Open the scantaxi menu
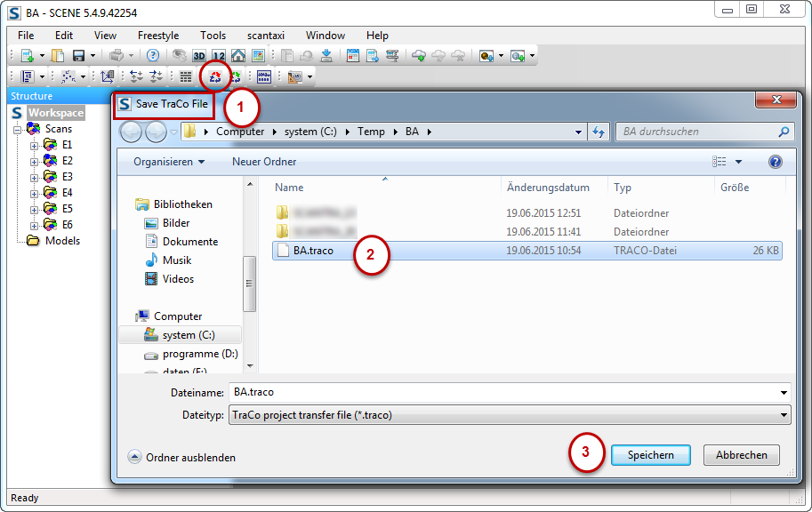Screen dimensions: 812x512 click(266, 36)
